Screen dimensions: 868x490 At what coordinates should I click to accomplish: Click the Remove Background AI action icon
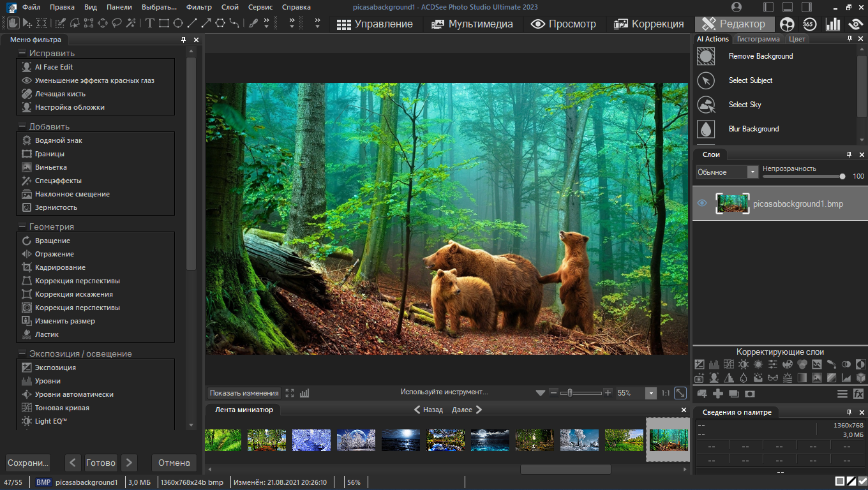(706, 56)
